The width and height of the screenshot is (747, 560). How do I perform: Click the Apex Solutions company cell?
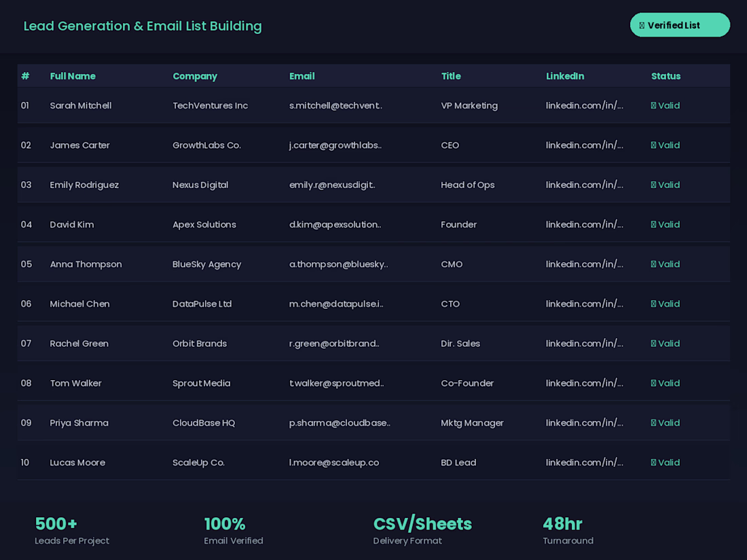pos(204,224)
